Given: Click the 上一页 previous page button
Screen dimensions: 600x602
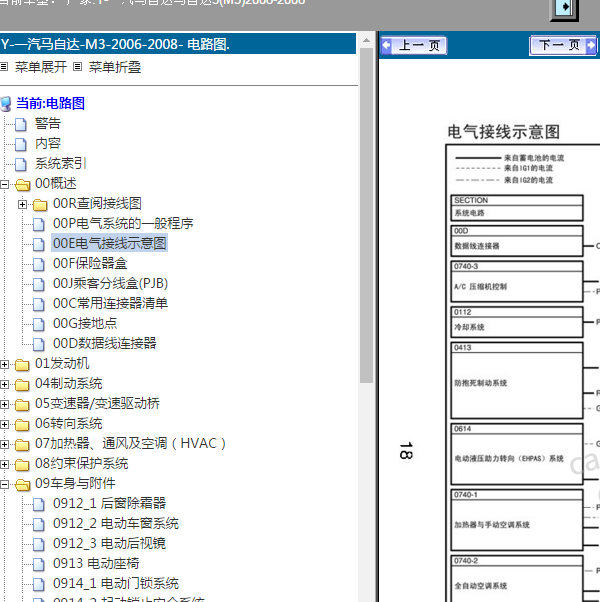Looking at the screenshot, I should 414,46.
